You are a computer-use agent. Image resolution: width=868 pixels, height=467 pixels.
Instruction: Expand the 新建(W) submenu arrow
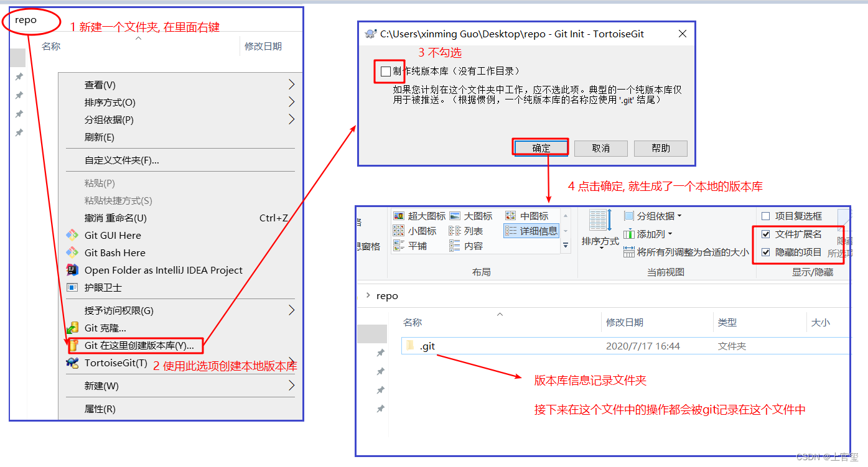coord(291,386)
